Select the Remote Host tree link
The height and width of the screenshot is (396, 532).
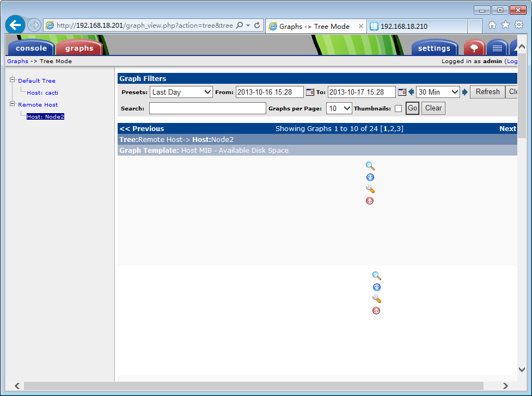pyautogui.click(x=38, y=105)
